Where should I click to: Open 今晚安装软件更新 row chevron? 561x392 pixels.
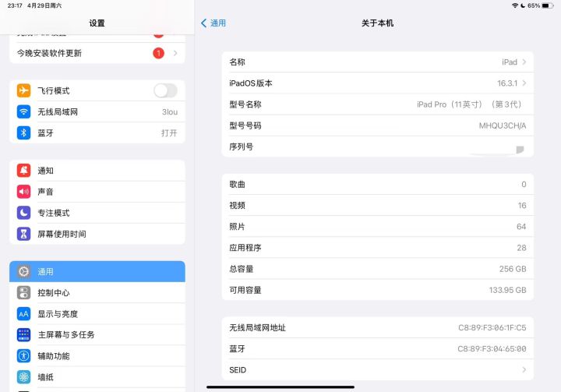pyautogui.click(x=175, y=53)
